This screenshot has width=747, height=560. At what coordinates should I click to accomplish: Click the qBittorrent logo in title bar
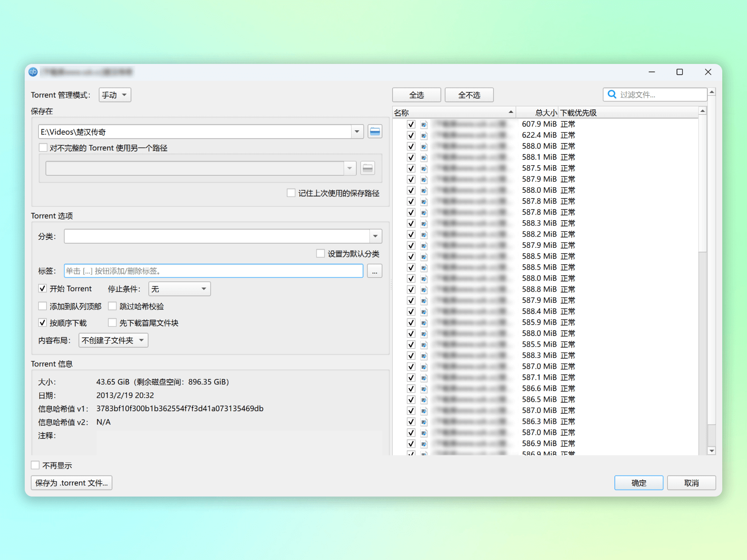coord(33,72)
